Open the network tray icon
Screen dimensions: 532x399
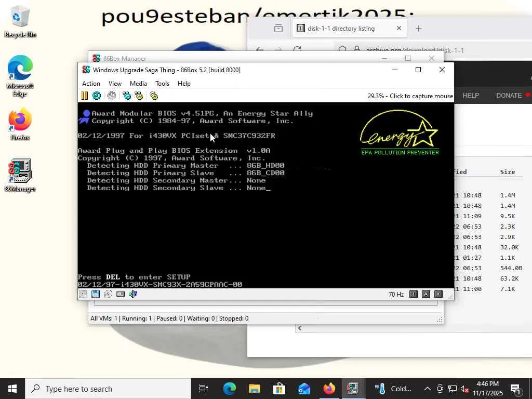point(453,389)
